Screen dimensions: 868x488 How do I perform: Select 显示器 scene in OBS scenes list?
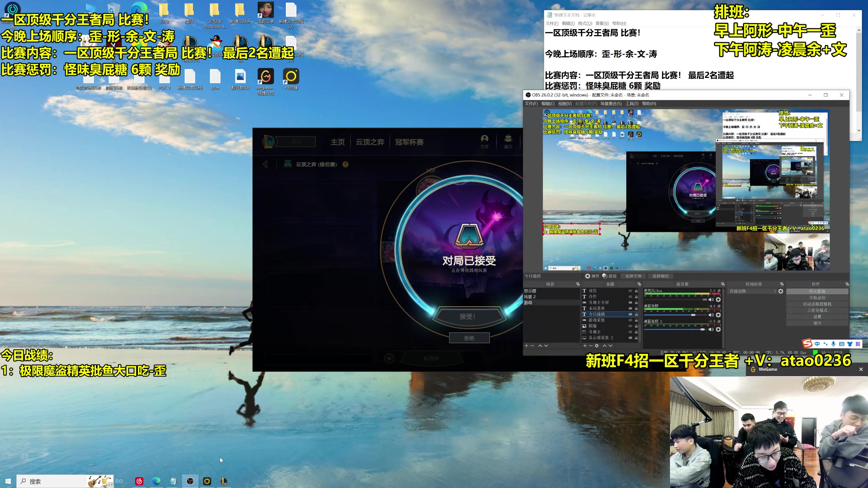[552, 291]
